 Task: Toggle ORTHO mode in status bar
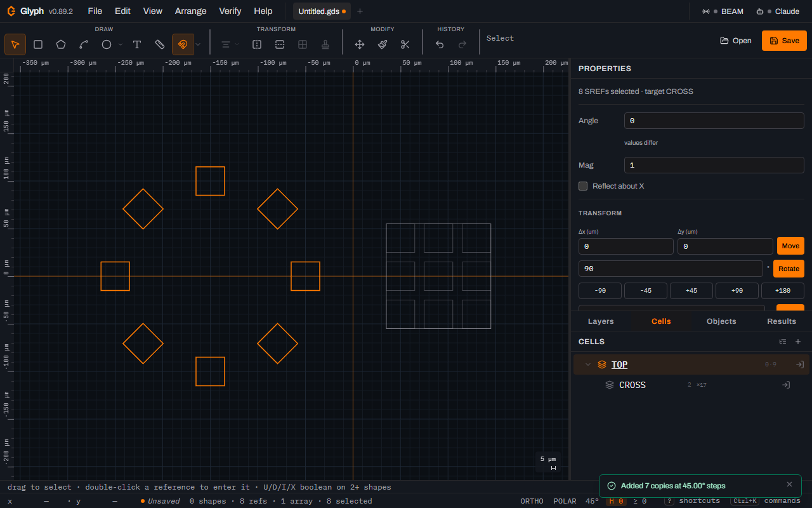(x=532, y=501)
